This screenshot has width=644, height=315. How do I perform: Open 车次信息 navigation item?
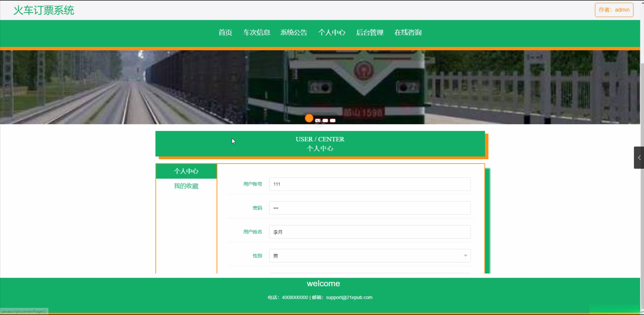click(257, 32)
